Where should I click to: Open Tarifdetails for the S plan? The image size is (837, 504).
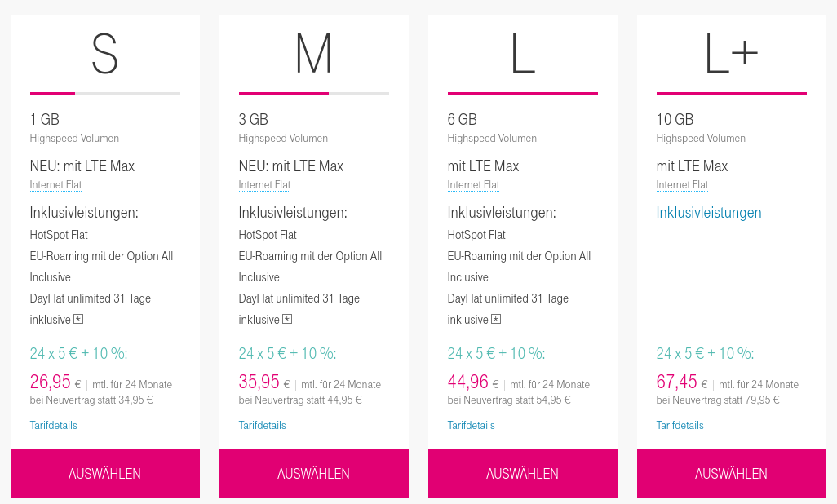[x=54, y=425]
